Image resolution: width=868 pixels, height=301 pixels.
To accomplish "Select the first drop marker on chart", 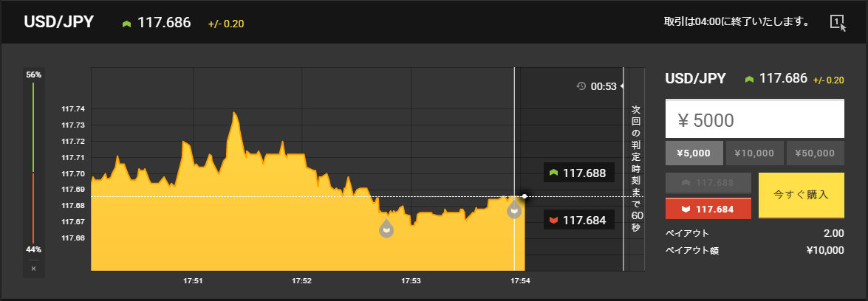I will [x=386, y=228].
